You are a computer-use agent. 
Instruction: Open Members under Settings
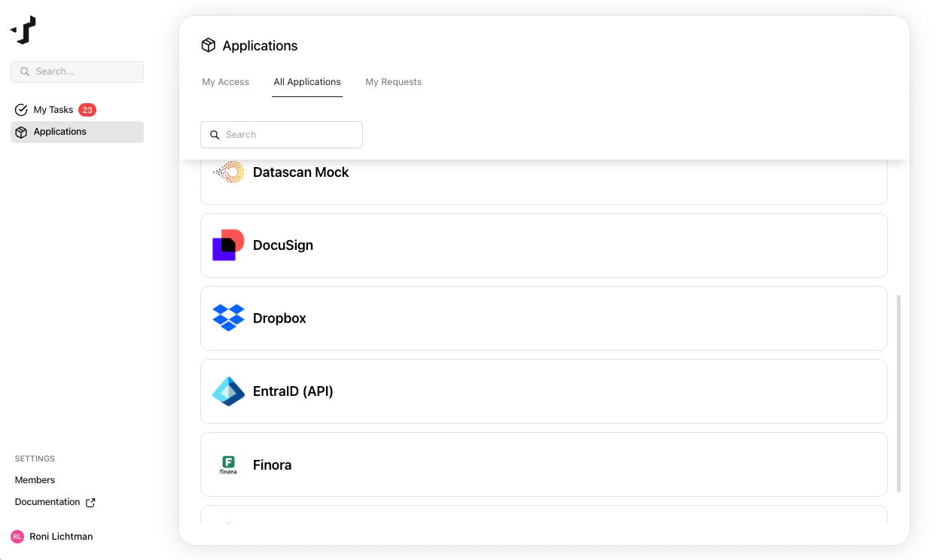[x=35, y=480]
